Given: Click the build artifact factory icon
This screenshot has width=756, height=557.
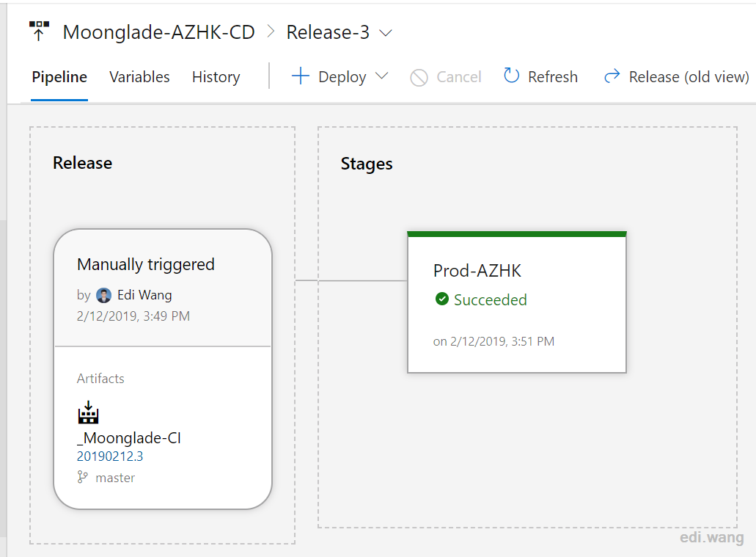Looking at the screenshot, I should point(88,412).
